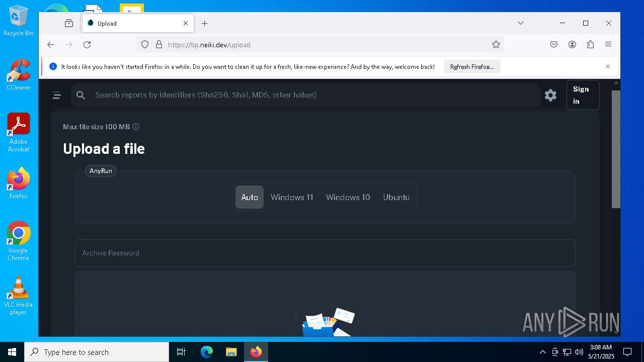Open the list all tabs dropdown
This screenshot has height=362, width=644.
pos(521,23)
